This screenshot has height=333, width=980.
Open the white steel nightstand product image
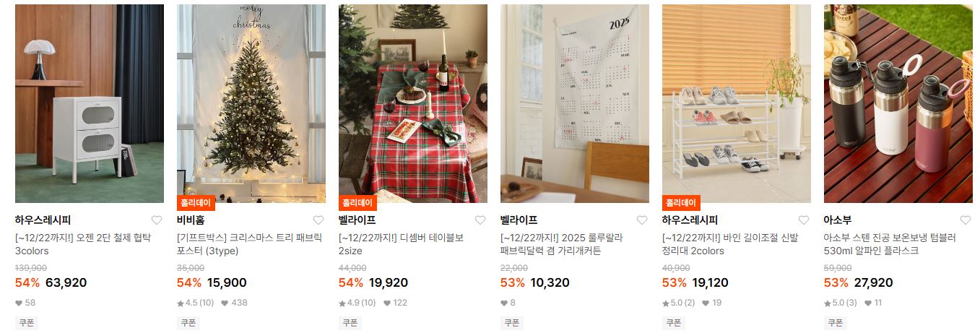coord(90,103)
